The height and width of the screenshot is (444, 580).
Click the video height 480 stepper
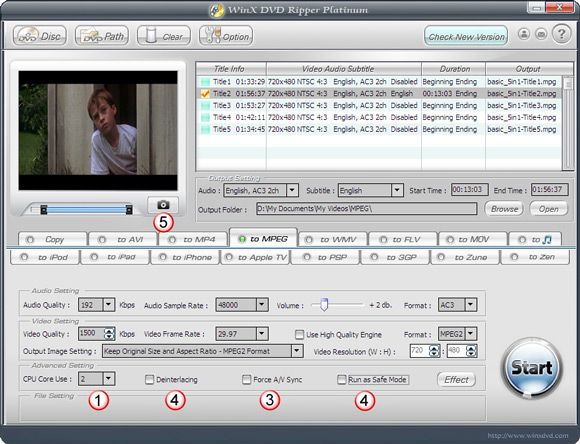click(x=471, y=351)
